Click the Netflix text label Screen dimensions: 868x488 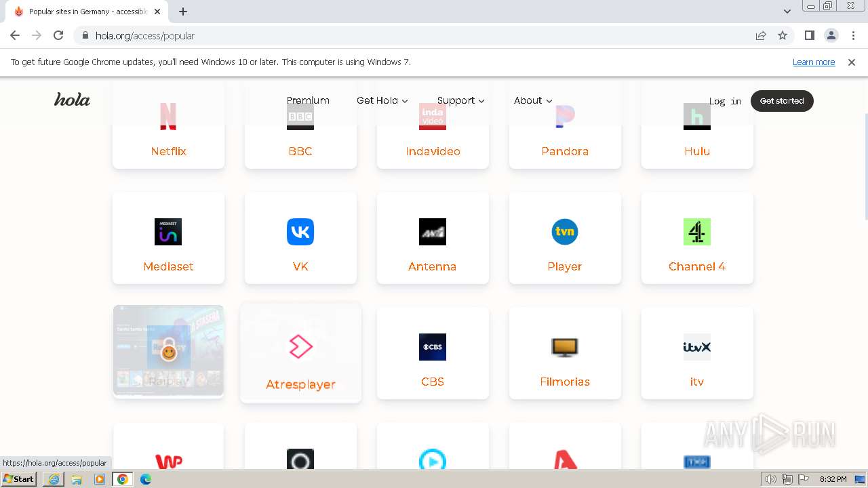[x=168, y=151]
